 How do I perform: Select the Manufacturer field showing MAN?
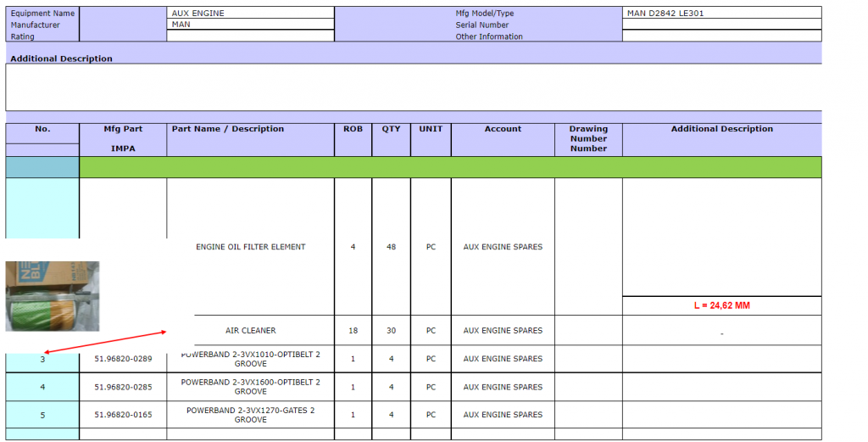click(250, 25)
